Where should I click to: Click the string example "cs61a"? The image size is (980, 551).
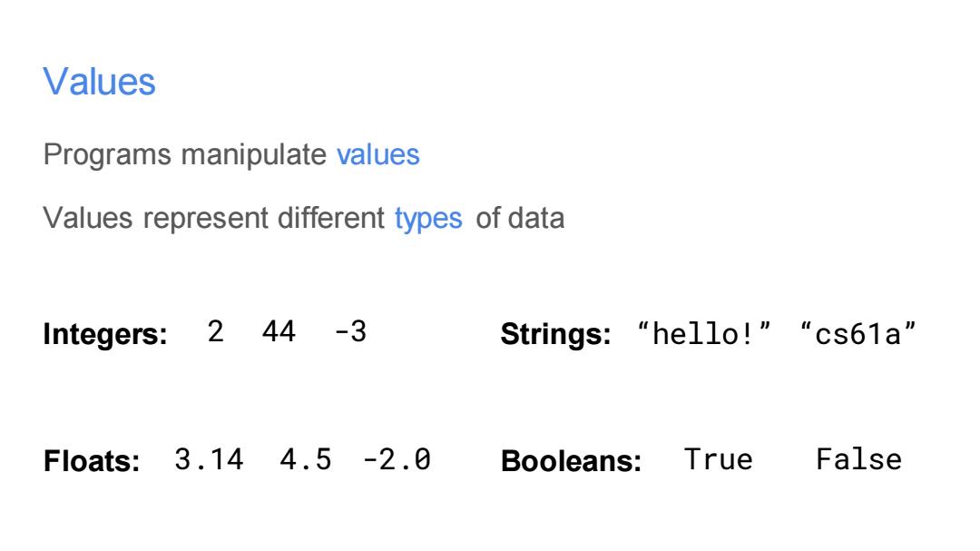click(x=857, y=333)
